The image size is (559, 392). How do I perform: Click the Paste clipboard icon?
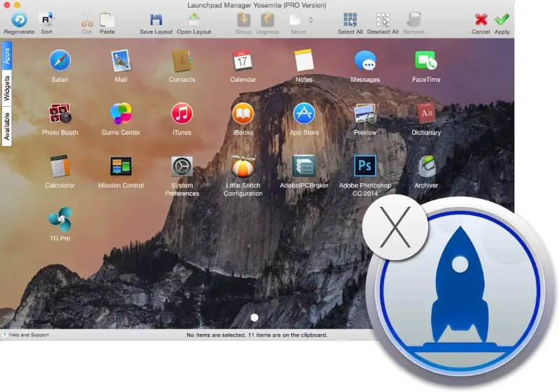click(107, 20)
